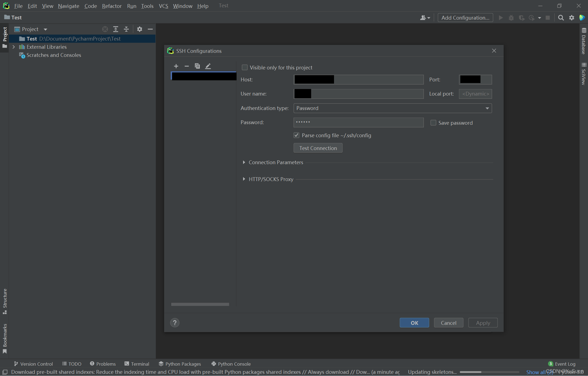Remove the selected SSH configuration
This screenshot has height=376, width=588.
click(x=187, y=66)
